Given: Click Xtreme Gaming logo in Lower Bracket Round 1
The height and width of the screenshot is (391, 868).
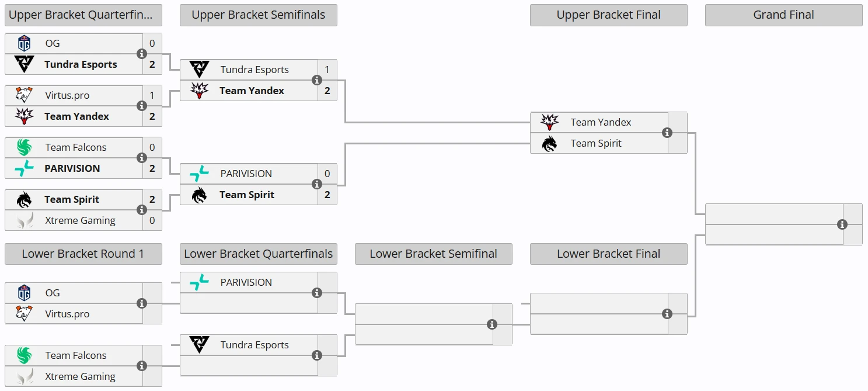Looking at the screenshot, I should 24,376.
